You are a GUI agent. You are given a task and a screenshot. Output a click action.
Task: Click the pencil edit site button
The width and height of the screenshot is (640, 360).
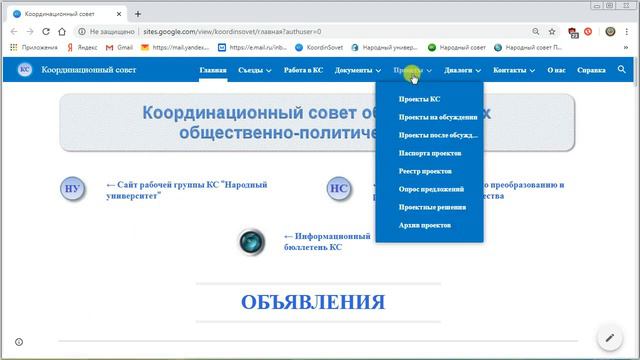coord(610,338)
